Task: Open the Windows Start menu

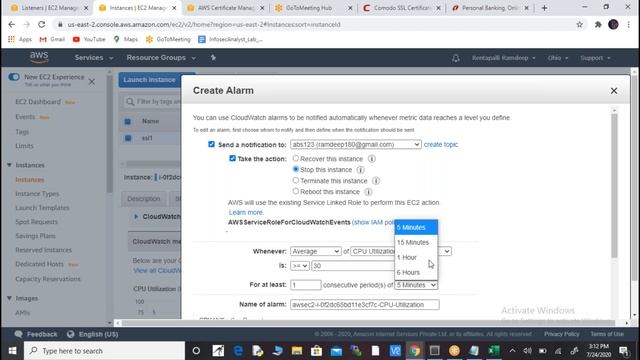Action: click(12, 351)
